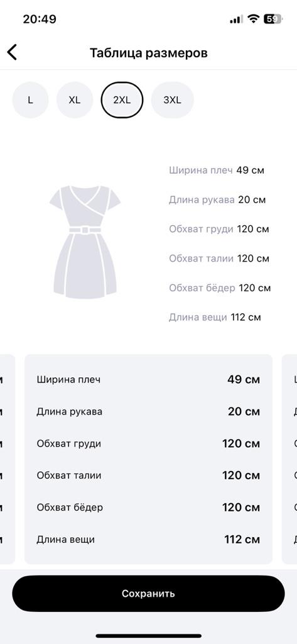
Task: Tap Длина вещи 112 см in card
Action: (148, 539)
